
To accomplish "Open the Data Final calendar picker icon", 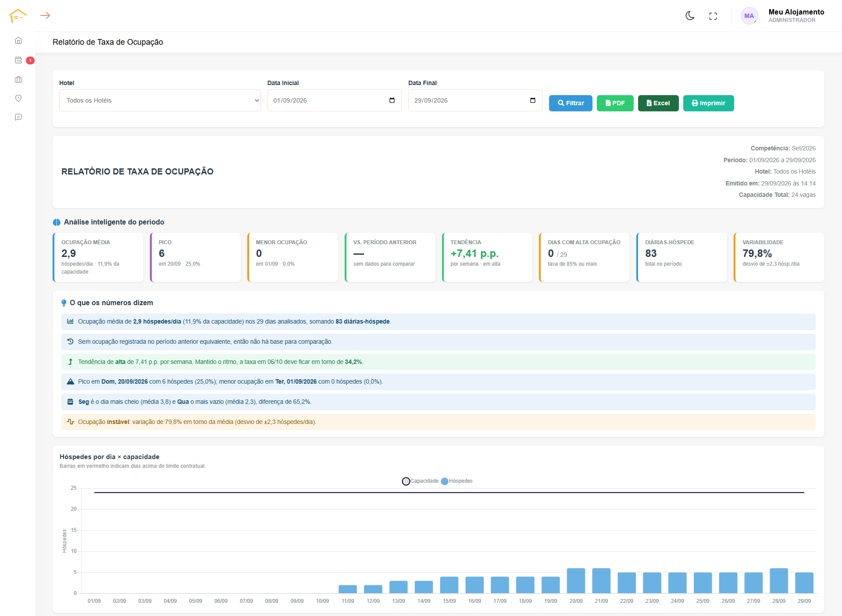I will pos(533,100).
